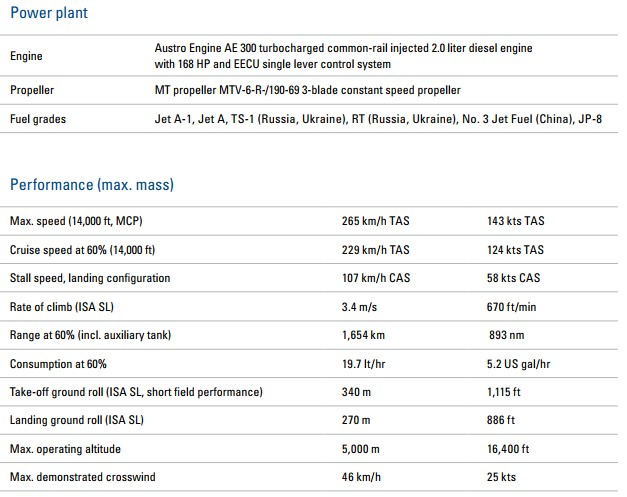
Task: Select the Max. operating altitude label
Action: (x=65, y=449)
